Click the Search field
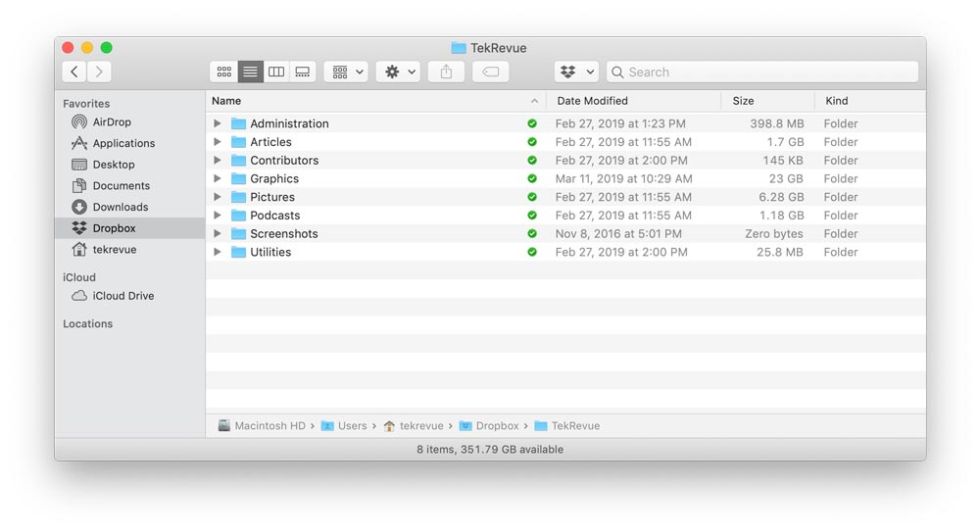980x532 pixels. pyautogui.click(x=764, y=72)
